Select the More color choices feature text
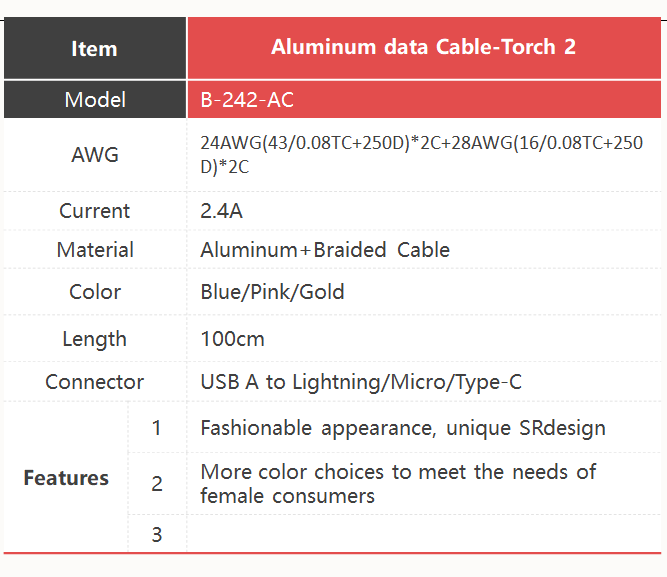The image size is (667, 577). (x=398, y=484)
